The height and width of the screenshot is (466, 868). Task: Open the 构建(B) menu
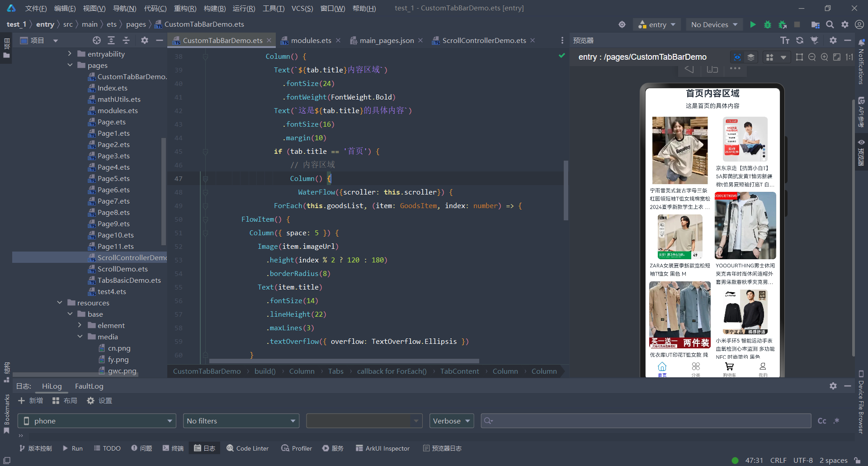coord(214,8)
